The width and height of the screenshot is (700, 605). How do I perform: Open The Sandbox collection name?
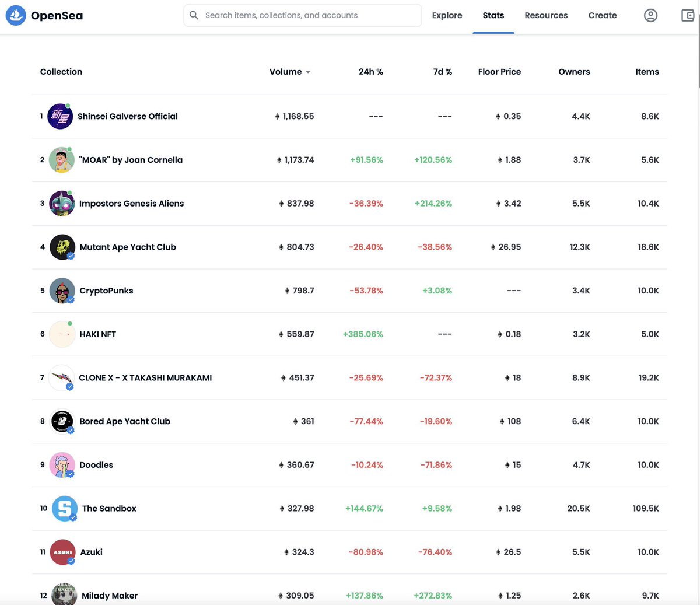click(x=109, y=509)
